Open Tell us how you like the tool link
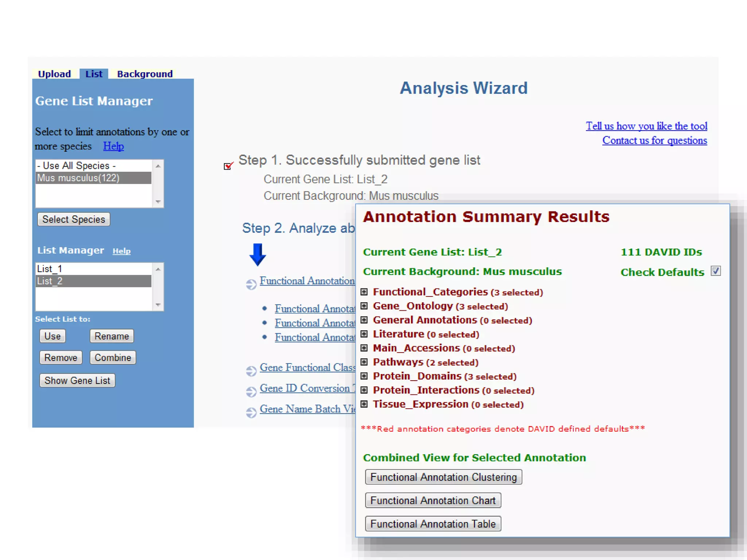747x560 pixels. pos(646,126)
